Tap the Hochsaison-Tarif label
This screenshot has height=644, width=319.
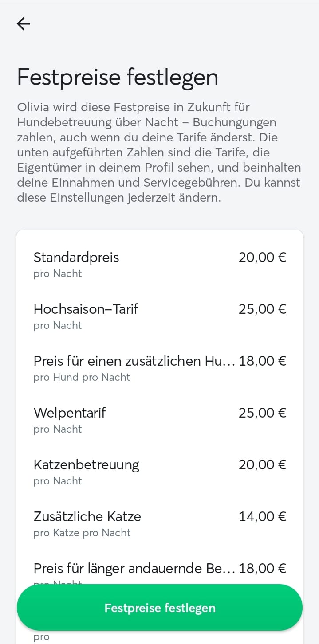point(86,309)
